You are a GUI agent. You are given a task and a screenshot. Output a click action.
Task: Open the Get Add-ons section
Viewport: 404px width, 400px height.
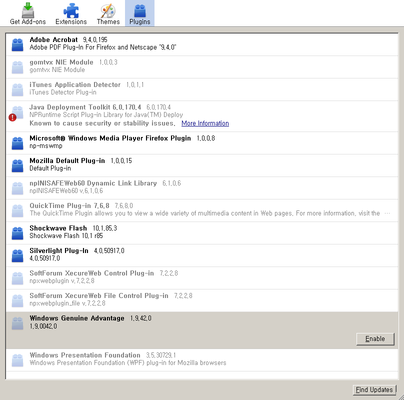(28, 14)
